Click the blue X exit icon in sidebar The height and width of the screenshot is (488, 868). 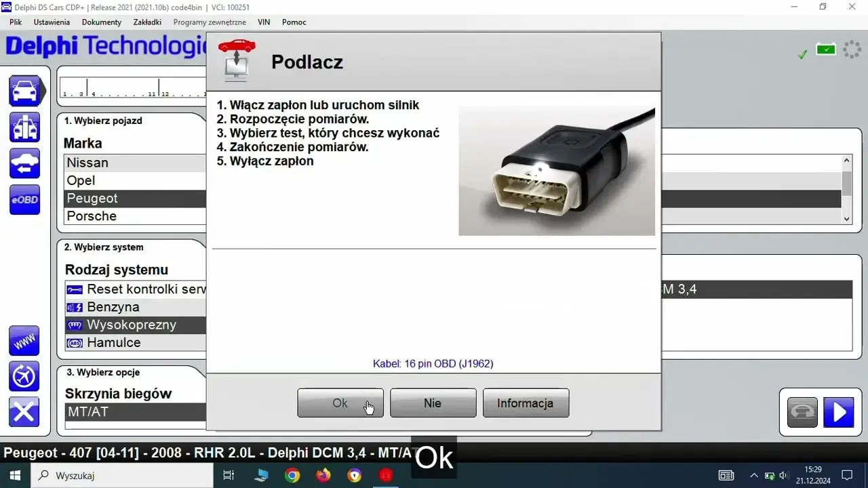point(24,412)
